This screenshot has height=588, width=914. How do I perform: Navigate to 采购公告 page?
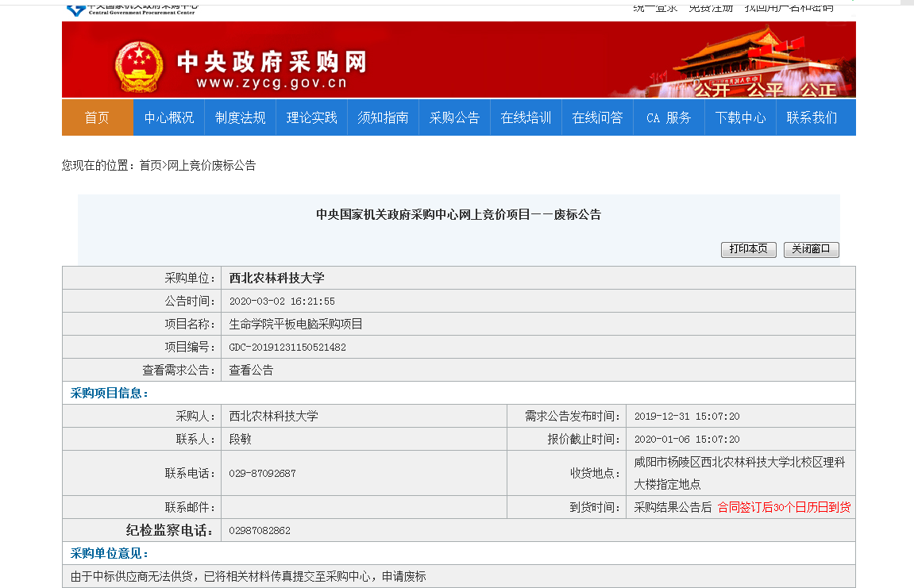(x=454, y=117)
